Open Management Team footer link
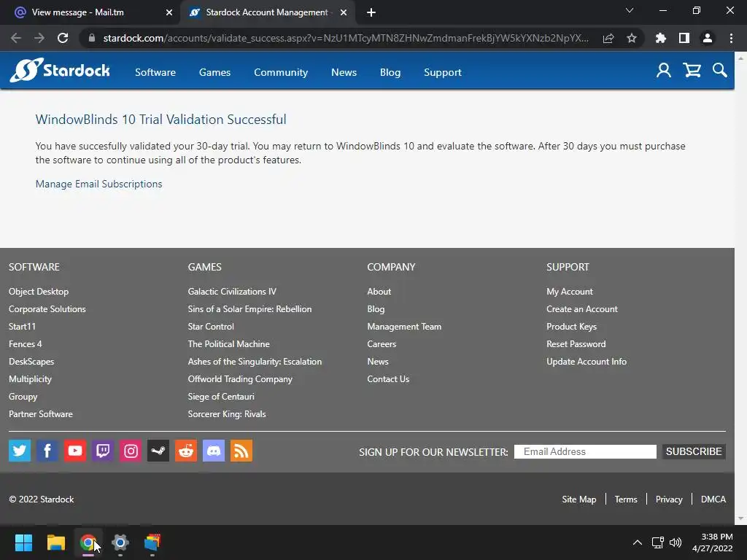The width and height of the screenshot is (747, 560). point(404,327)
